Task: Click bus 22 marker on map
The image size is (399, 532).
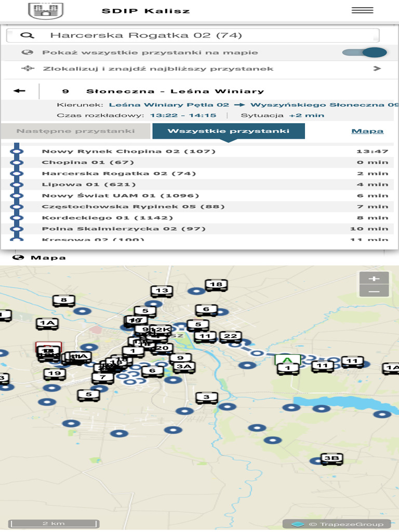Action: [x=230, y=337]
